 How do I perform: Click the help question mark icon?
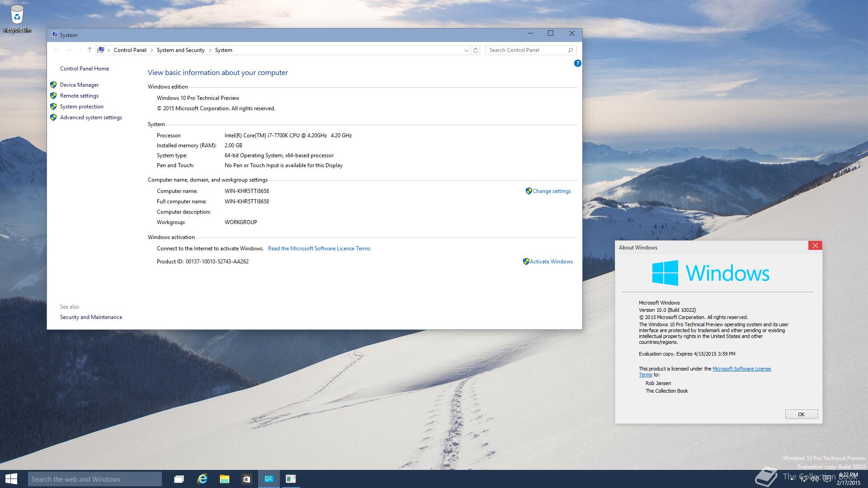coord(577,63)
